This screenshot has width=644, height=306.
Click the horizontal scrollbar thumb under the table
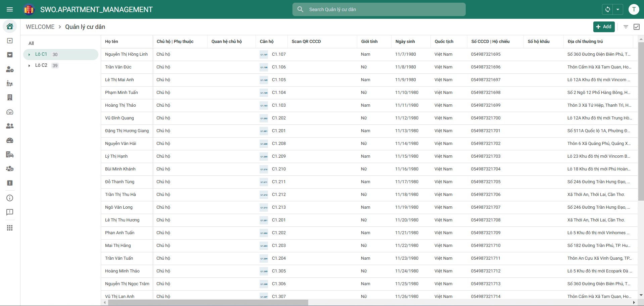point(208,303)
